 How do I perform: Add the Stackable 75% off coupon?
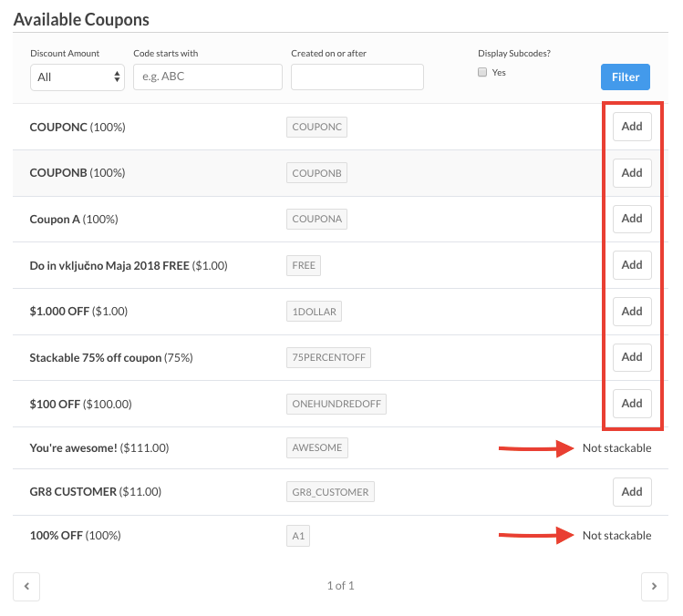(632, 357)
